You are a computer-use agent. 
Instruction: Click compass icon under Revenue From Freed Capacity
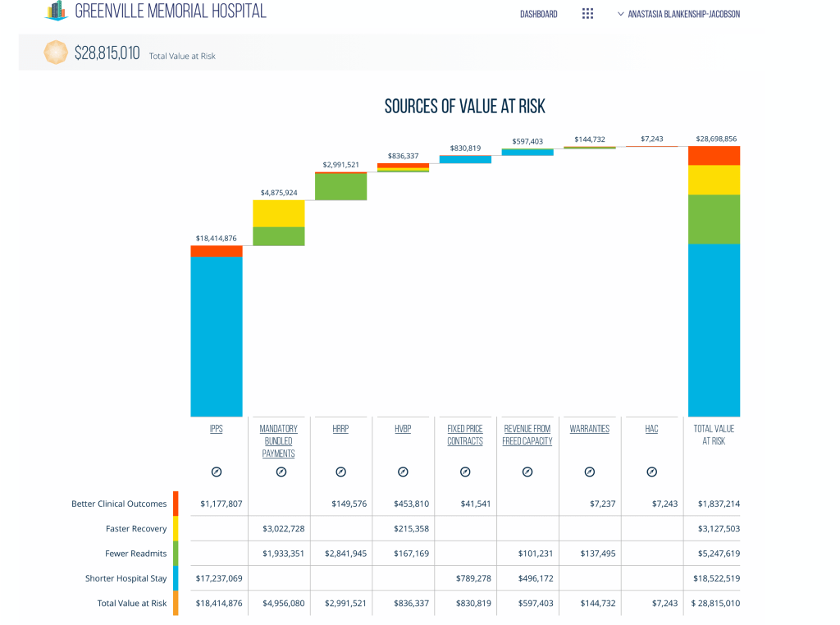coord(527,472)
